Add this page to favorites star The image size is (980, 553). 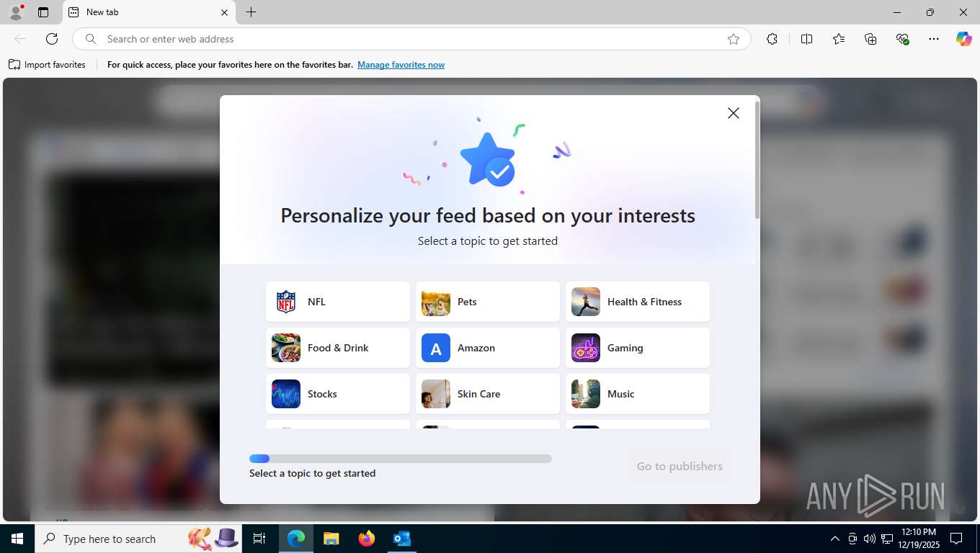click(x=734, y=39)
